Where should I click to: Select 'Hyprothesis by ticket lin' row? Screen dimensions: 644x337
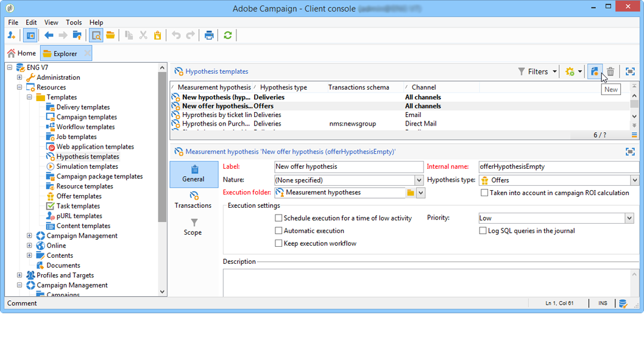click(400, 115)
